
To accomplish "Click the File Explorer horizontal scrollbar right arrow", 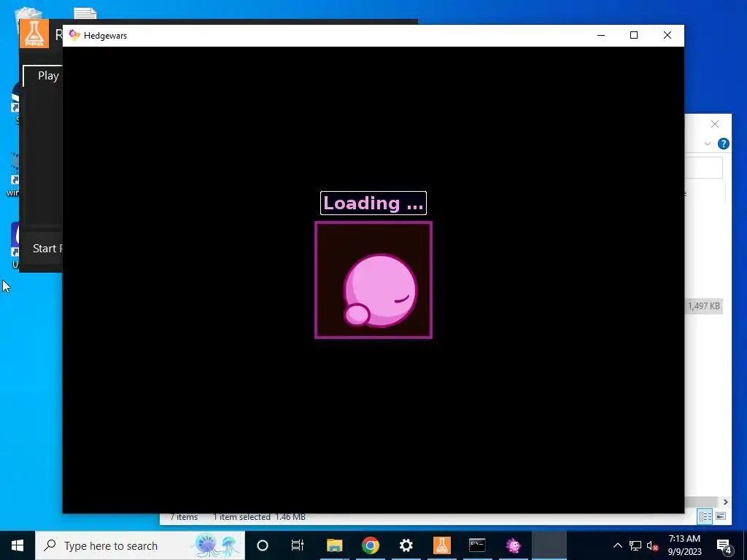I will pyautogui.click(x=726, y=502).
